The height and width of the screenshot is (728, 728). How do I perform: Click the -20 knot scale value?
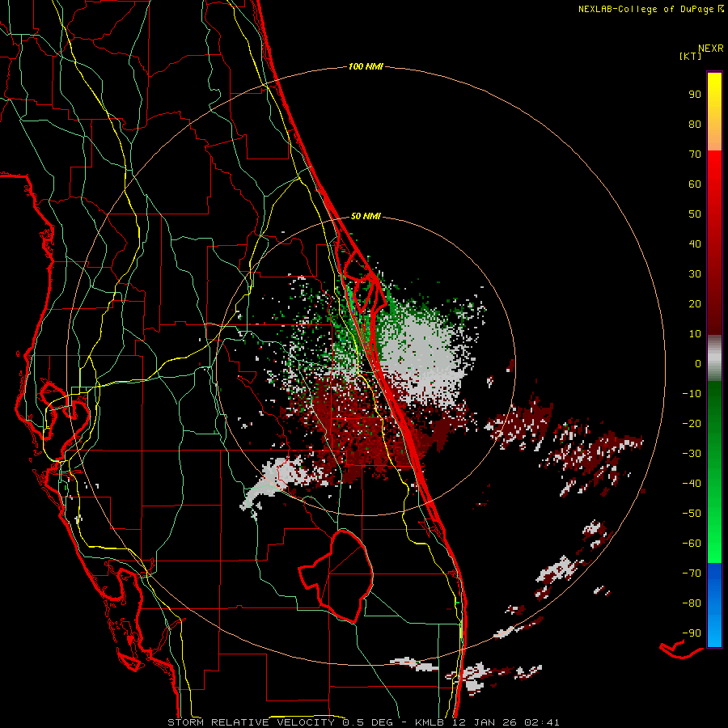692,424
